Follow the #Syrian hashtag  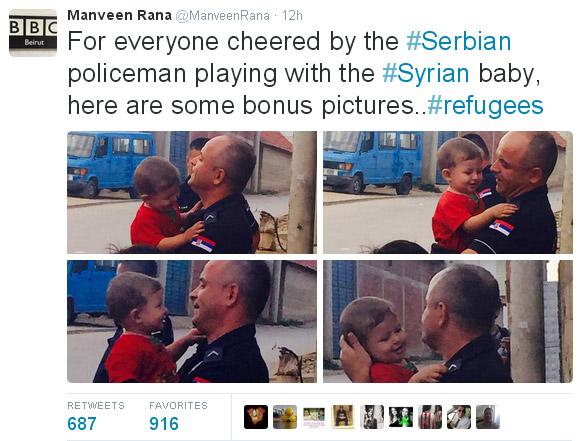[426, 73]
